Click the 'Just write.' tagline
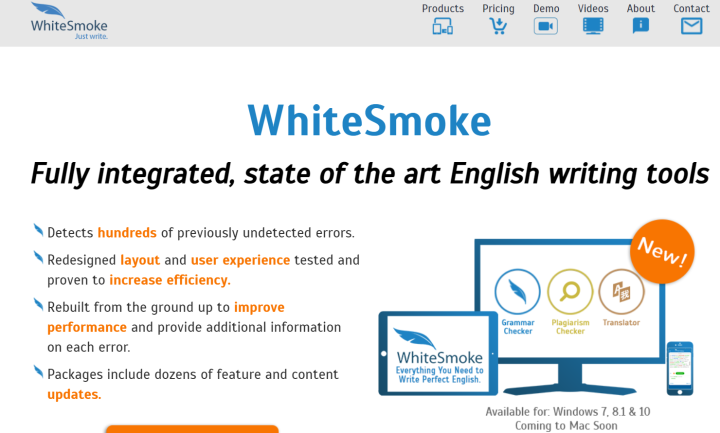The image size is (720, 433). tap(91, 36)
